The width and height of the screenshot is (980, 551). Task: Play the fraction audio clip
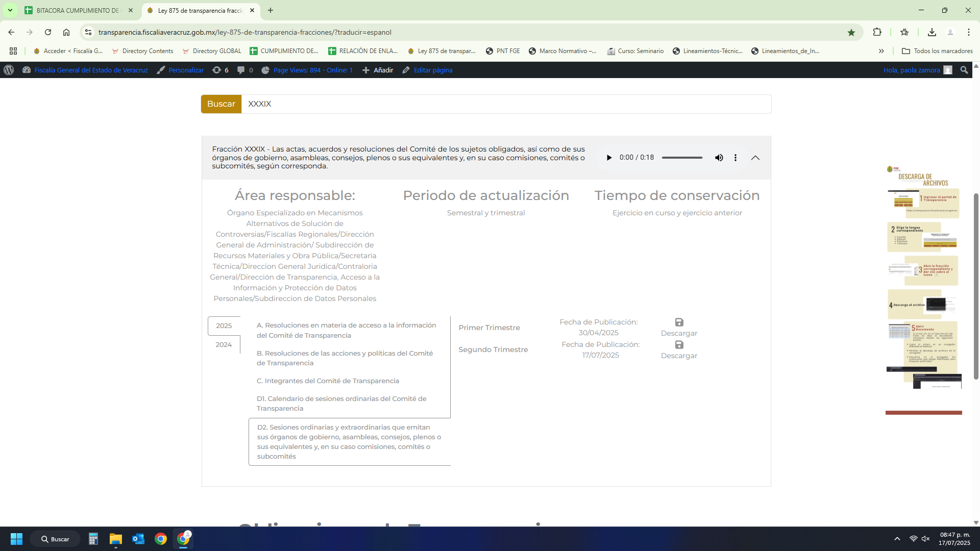[x=609, y=158]
